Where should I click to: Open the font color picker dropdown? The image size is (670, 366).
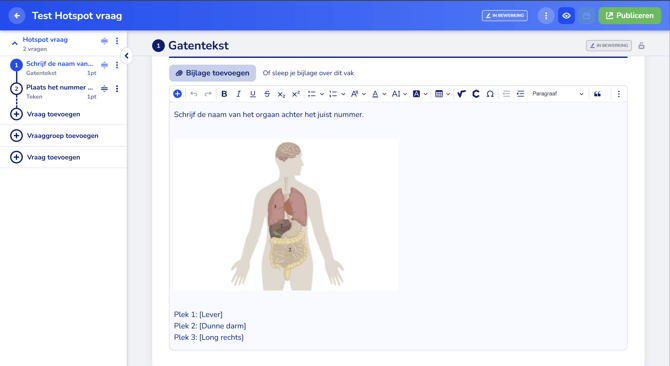pos(379,94)
